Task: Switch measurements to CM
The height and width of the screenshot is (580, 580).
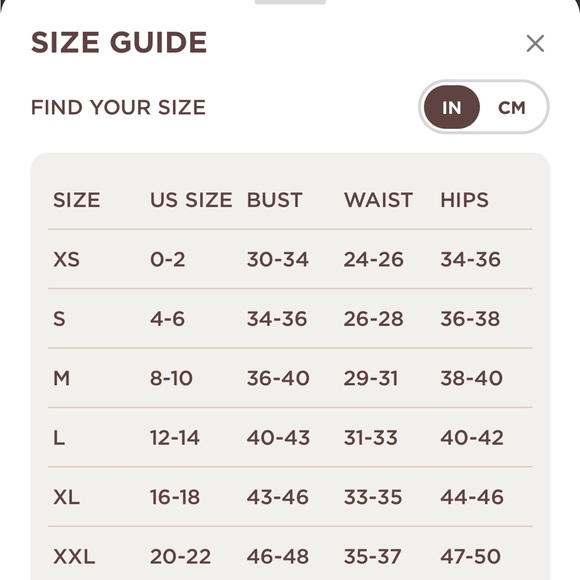Action: point(512,108)
